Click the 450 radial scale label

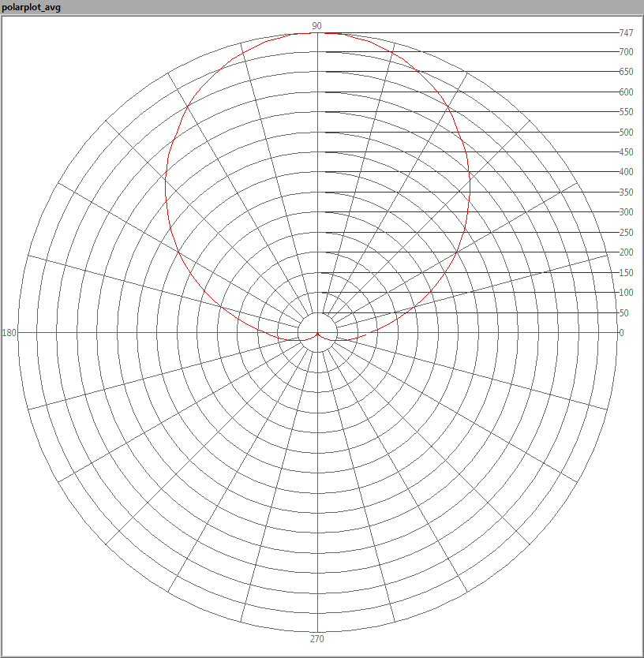pos(626,152)
